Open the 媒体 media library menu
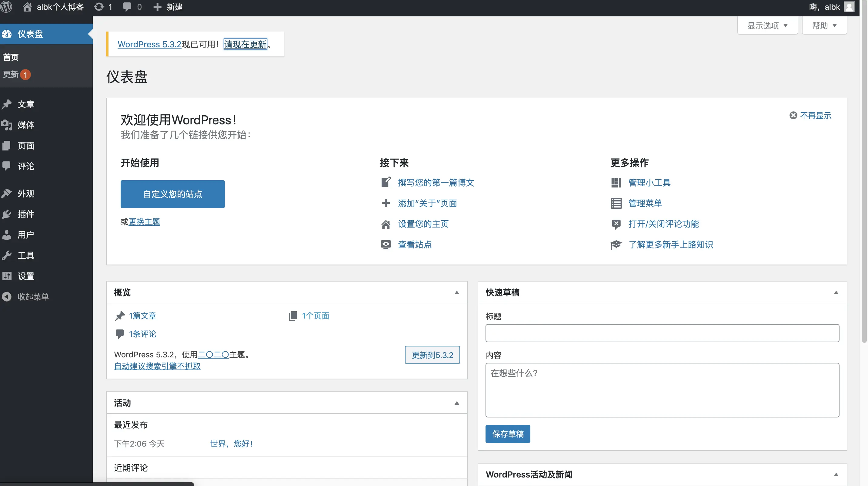Image resolution: width=868 pixels, height=486 pixels. pos(25,125)
